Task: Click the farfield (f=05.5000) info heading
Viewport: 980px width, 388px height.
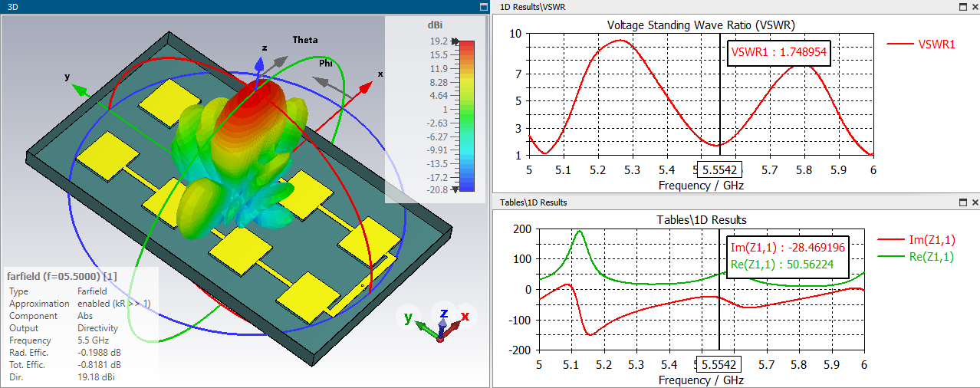Action: [x=61, y=276]
